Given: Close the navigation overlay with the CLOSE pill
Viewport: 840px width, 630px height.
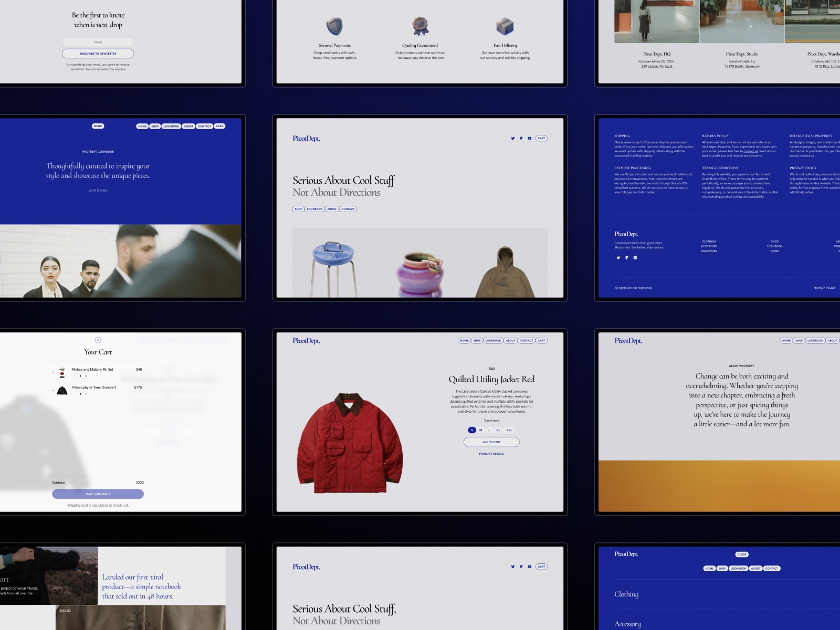Looking at the screenshot, I should 742,554.
